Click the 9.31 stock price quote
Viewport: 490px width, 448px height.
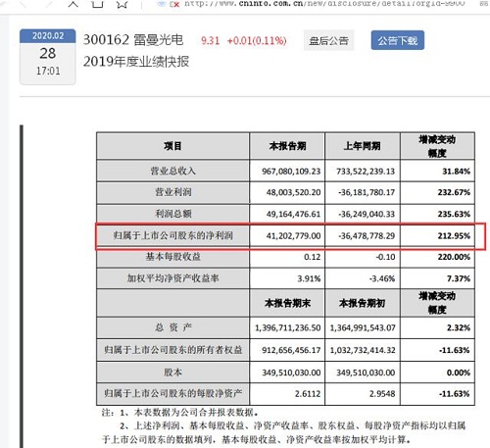tap(211, 41)
